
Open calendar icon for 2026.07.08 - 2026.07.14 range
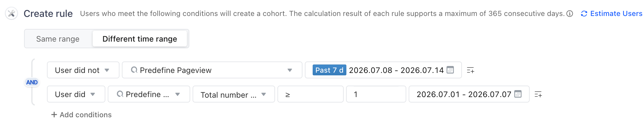(x=450, y=70)
